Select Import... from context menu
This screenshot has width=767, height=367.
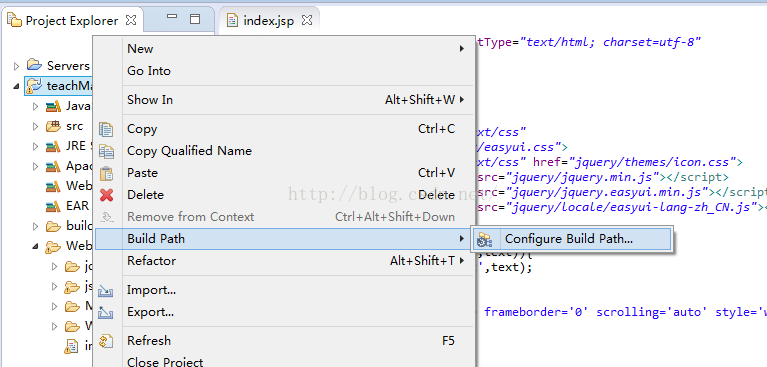285,290
